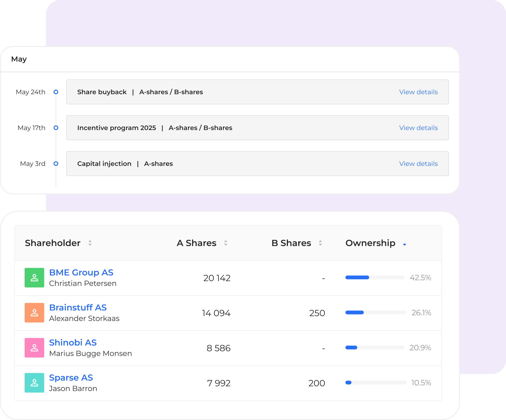Open Brainstuff AS shareholder link
This screenshot has width=506, height=420.
[x=78, y=307]
